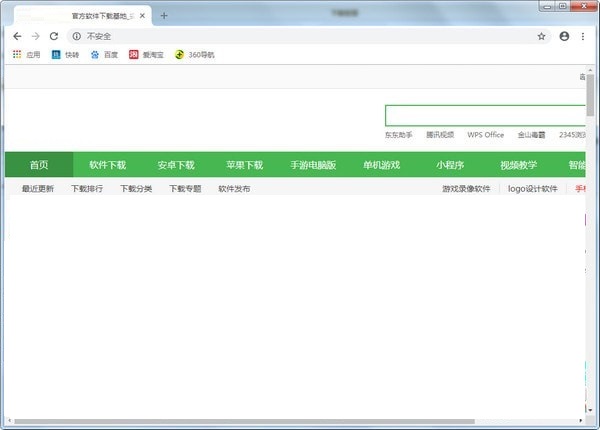This screenshot has height=430, width=600.
Task: Reload the page with the refresh icon
Action: [54, 36]
